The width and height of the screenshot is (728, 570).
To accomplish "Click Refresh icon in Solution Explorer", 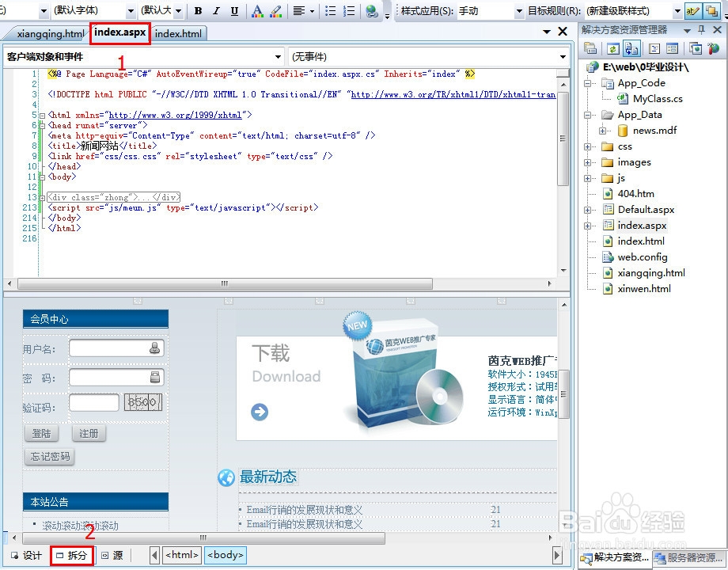I will [612, 48].
